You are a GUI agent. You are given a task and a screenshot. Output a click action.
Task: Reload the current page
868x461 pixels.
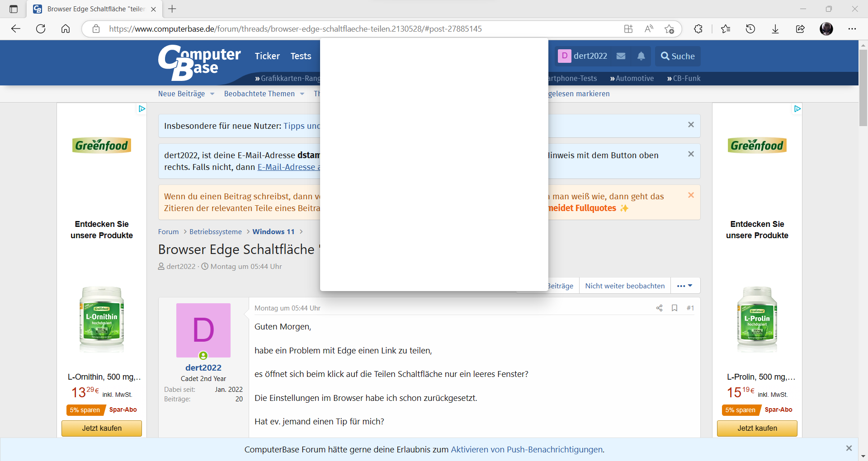[41, 29]
